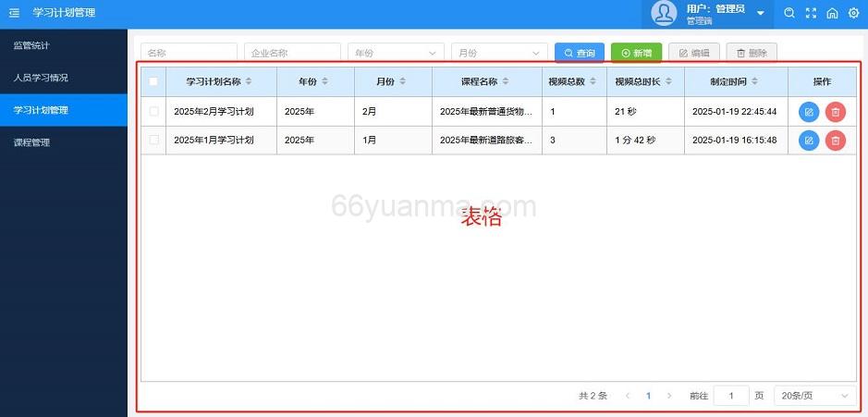Expand the 管理员 user dropdown arrow
This screenshot has width=868, height=417.
point(761,13)
